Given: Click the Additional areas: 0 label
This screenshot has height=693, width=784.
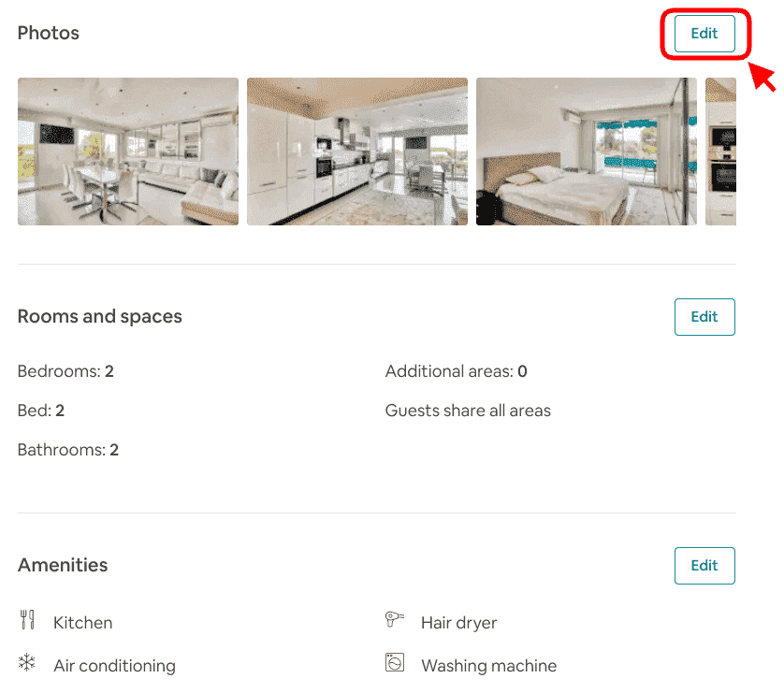Looking at the screenshot, I should [x=456, y=370].
